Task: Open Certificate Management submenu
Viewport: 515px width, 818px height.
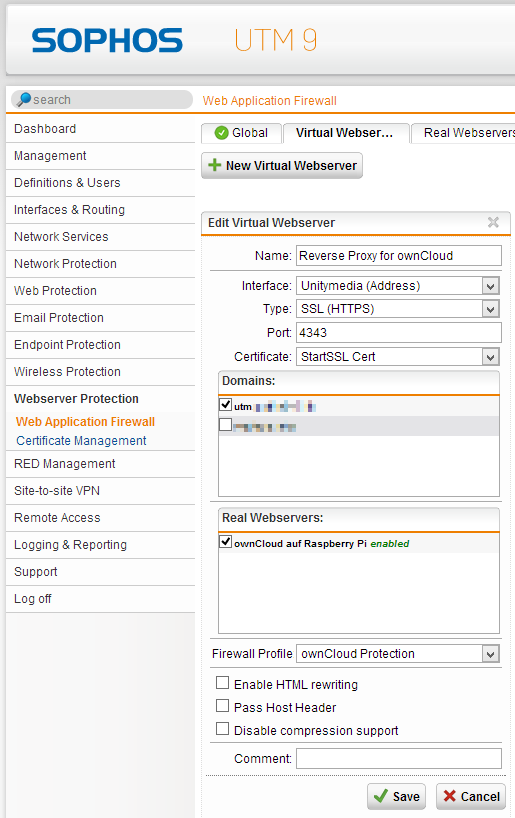Action: (x=81, y=441)
